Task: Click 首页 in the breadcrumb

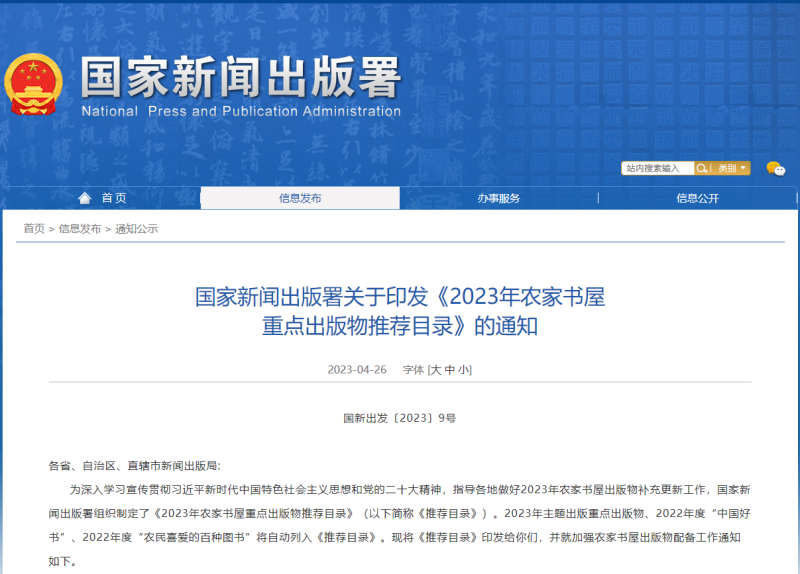Action: pyautogui.click(x=34, y=229)
